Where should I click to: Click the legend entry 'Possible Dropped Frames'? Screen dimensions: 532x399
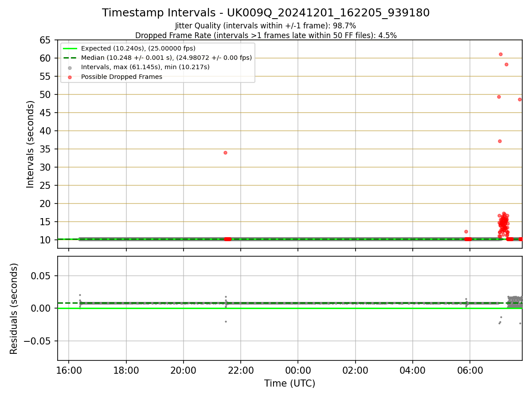coord(121,77)
